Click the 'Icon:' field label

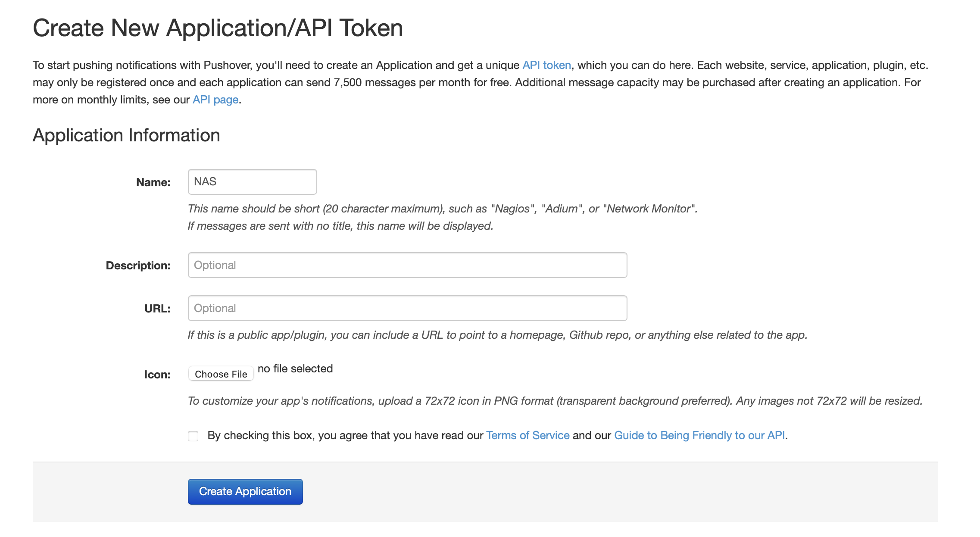[157, 375]
